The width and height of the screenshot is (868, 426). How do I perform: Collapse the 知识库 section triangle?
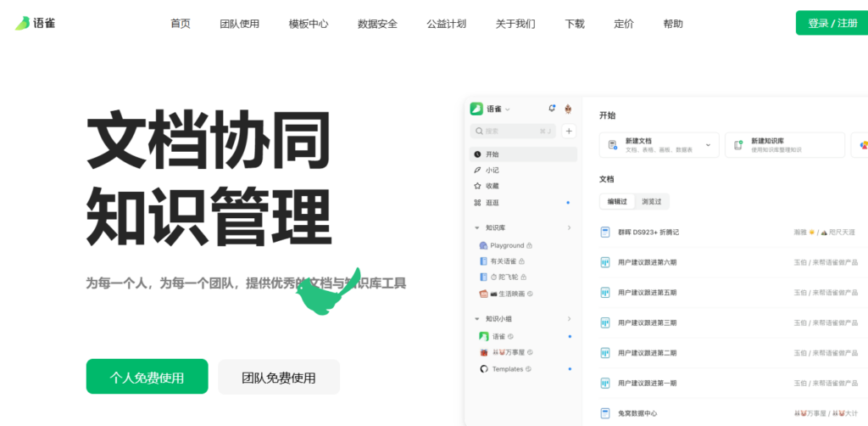477,227
